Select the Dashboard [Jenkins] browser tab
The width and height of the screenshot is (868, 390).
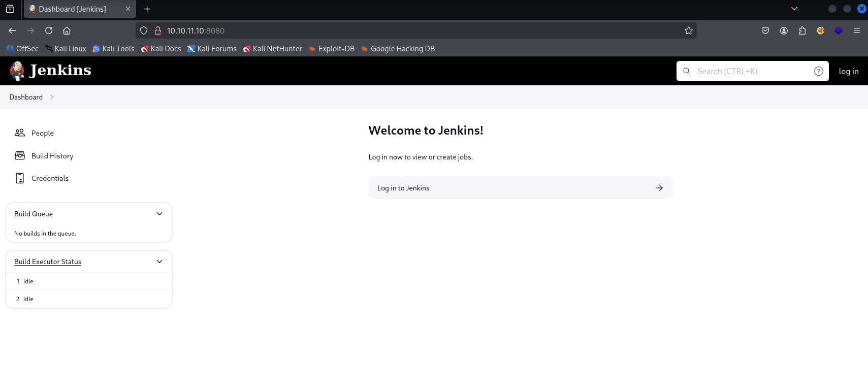[x=80, y=9]
